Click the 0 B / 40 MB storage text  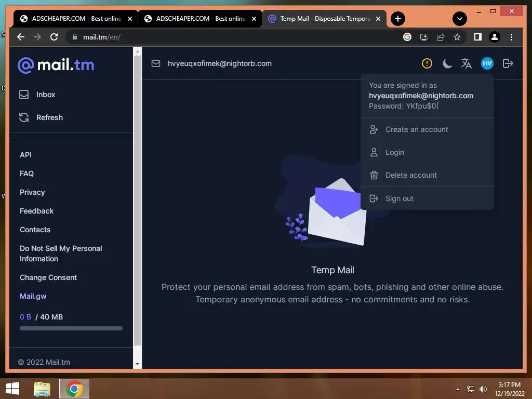point(41,317)
